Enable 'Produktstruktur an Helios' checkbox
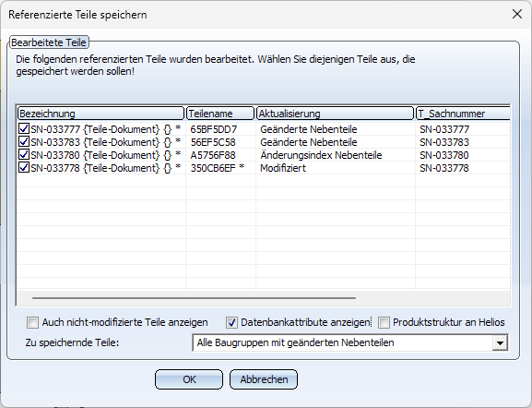 coord(384,322)
